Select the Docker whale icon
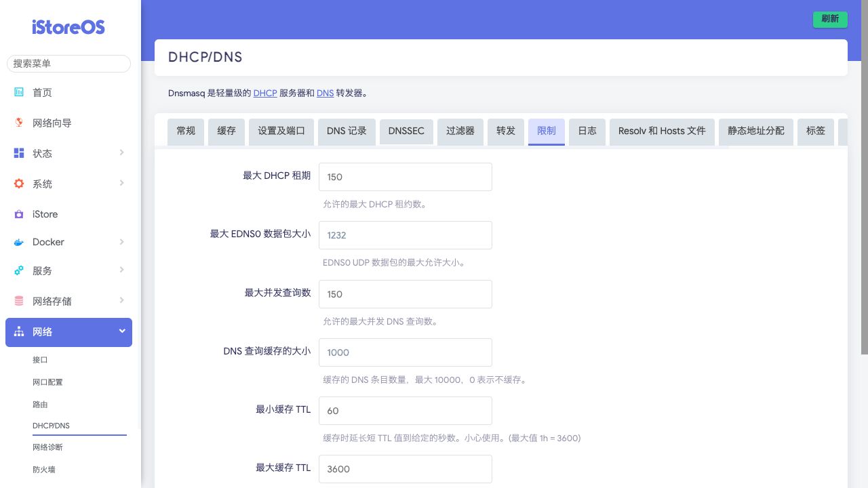This screenshot has width=868, height=488. pyautogui.click(x=19, y=242)
